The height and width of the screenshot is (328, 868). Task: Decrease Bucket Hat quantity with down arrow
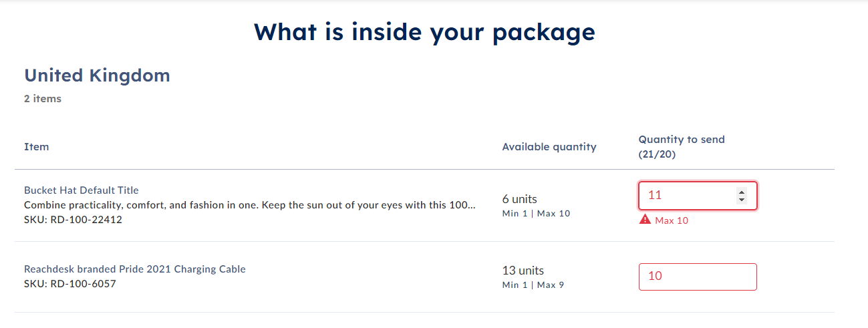[x=741, y=200]
